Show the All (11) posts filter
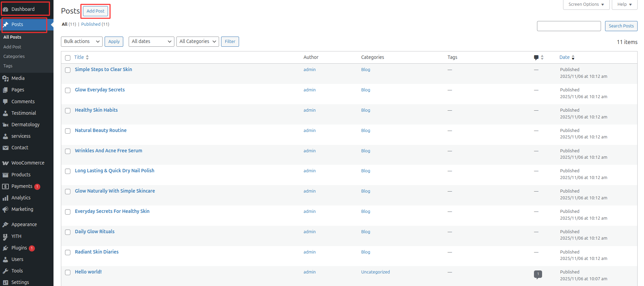The height and width of the screenshot is (286, 644). pos(69,24)
